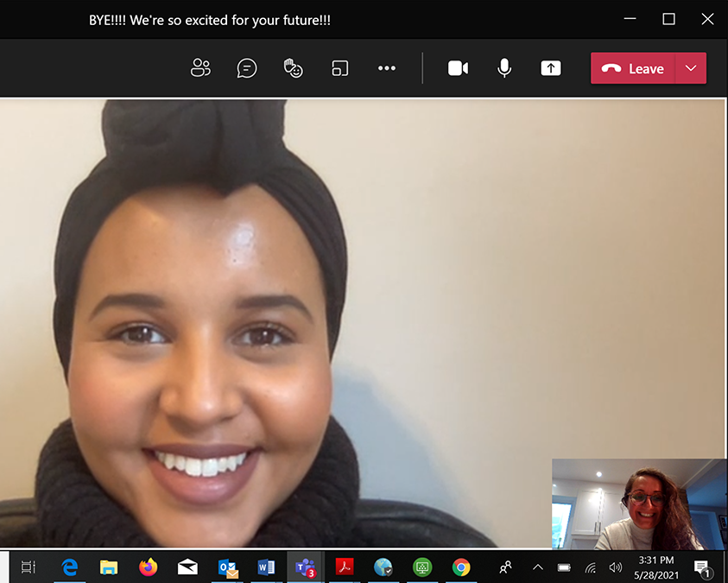
Task: Open the Wi-Fi network icon
Action: click(x=590, y=567)
